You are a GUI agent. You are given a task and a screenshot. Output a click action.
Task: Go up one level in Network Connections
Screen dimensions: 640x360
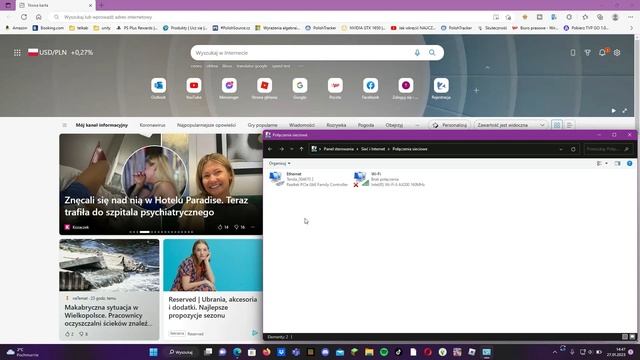(301, 149)
